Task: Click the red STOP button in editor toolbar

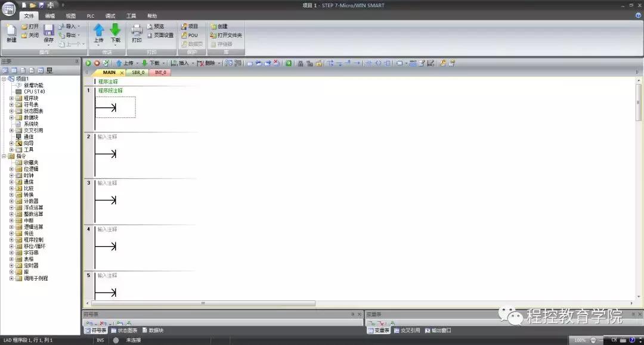Action: (x=97, y=63)
